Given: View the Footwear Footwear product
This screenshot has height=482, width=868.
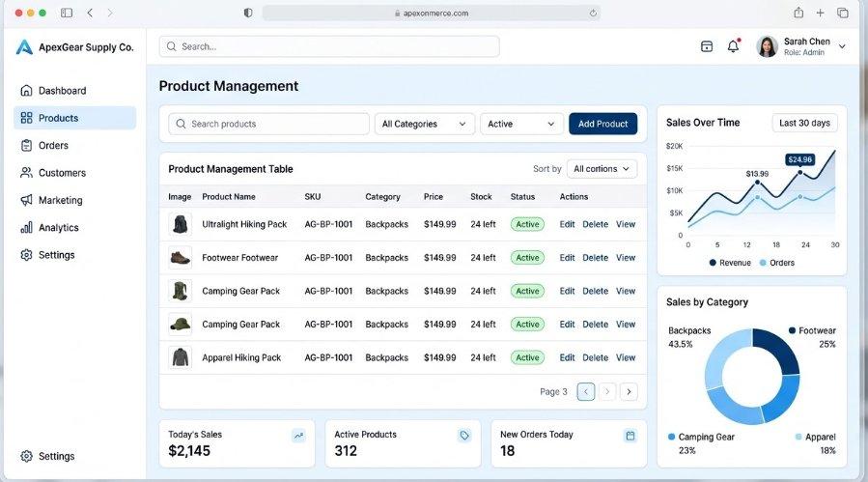Looking at the screenshot, I should (626, 258).
